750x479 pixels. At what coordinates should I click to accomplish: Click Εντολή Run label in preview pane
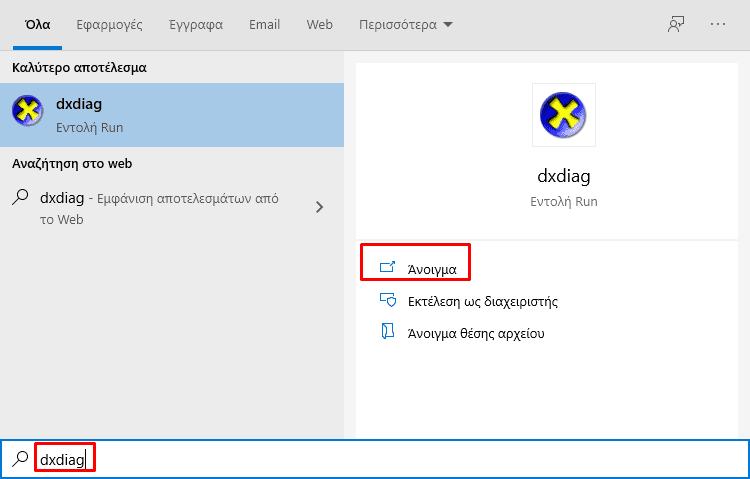coord(563,201)
